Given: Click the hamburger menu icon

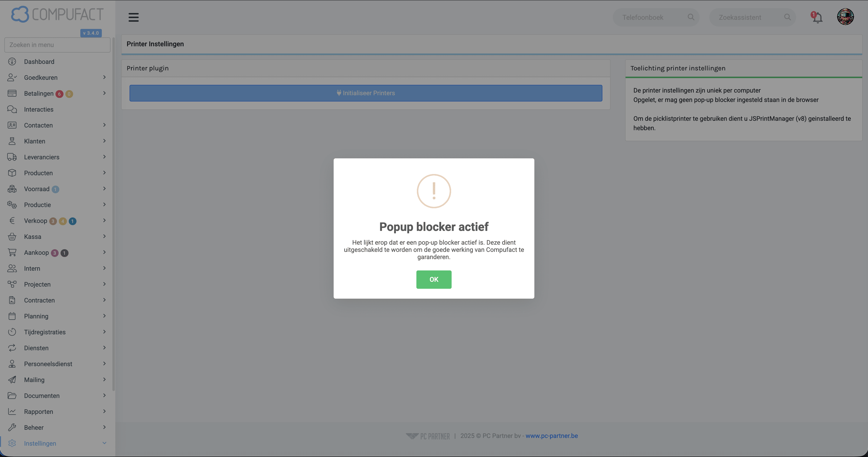Looking at the screenshot, I should pos(133,17).
